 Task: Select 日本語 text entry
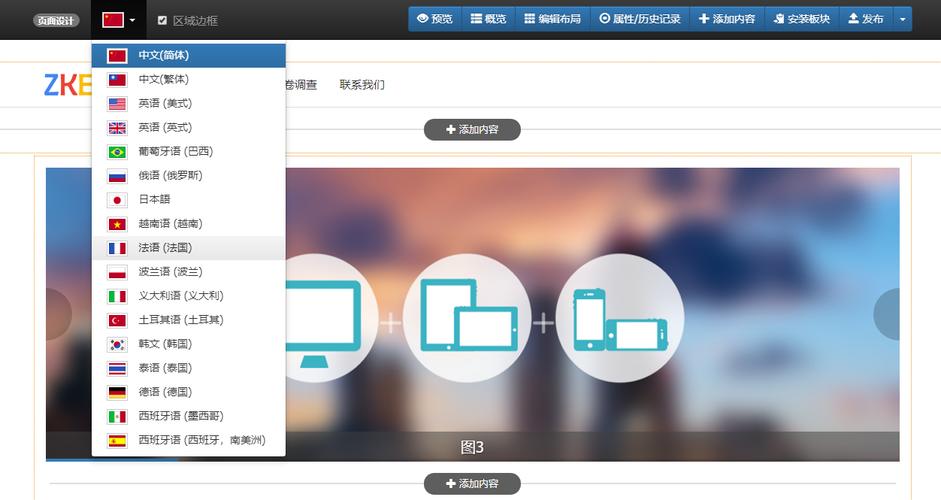[x=154, y=199]
